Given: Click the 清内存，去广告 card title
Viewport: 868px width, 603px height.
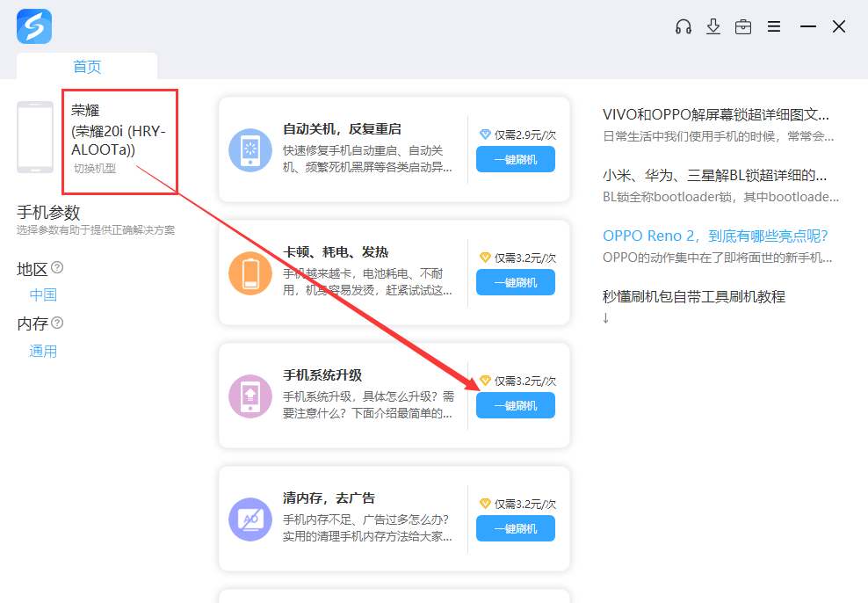Looking at the screenshot, I should [x=329, y=498].
